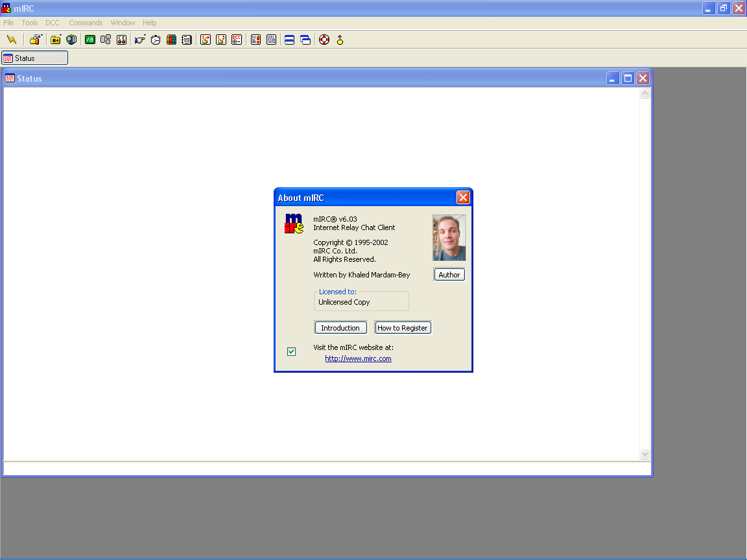Open the http://www.mirc.com link
The image size is (747, 560).
(x=358, y=358)
